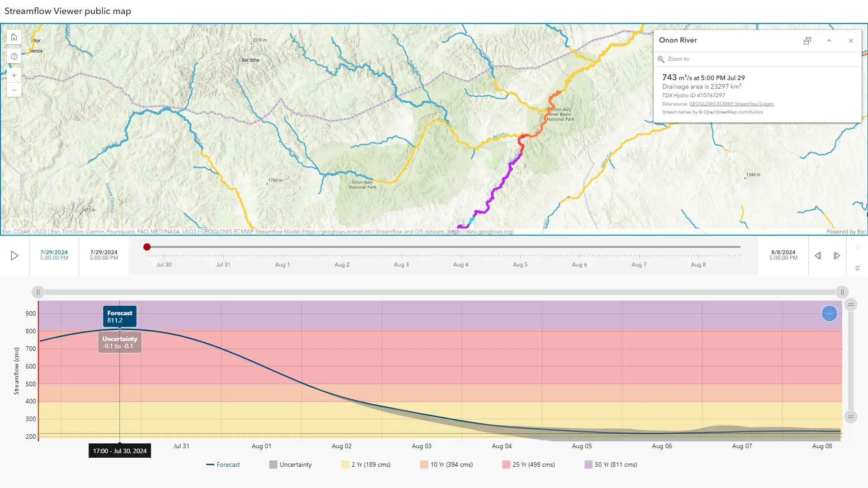Image resolution: width=868 pixels, height=488 pixels.
Task: Expand time slider options down chevron
Action: coord(857,268)
